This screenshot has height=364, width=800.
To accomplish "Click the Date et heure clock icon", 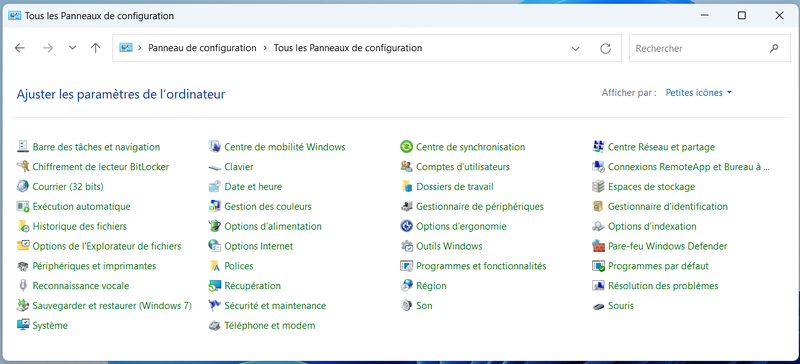I will 215,187.
